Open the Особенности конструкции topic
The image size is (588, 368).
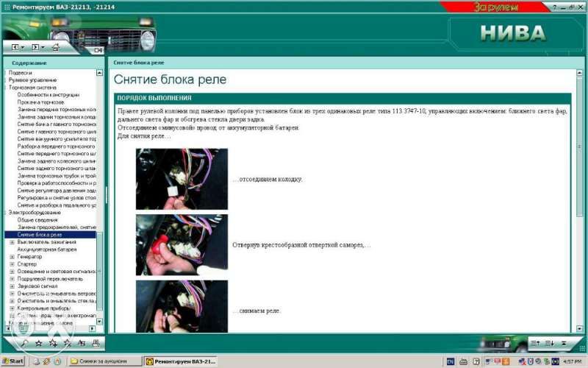49,95
